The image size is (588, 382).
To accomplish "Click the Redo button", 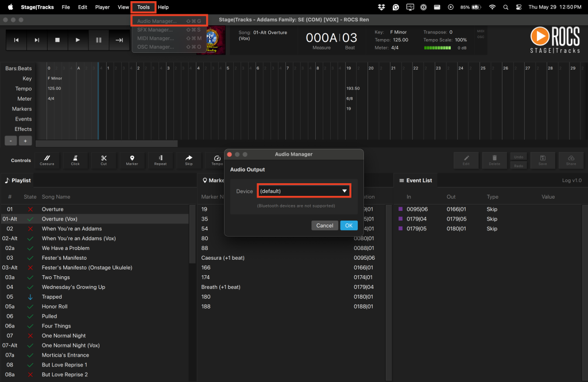I will click(x=519, y=165).
